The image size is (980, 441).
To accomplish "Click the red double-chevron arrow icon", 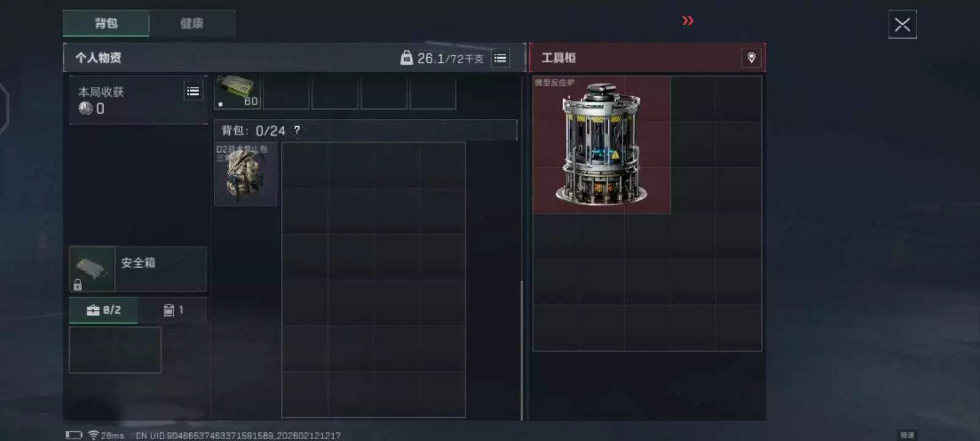I will pos(688,21).
